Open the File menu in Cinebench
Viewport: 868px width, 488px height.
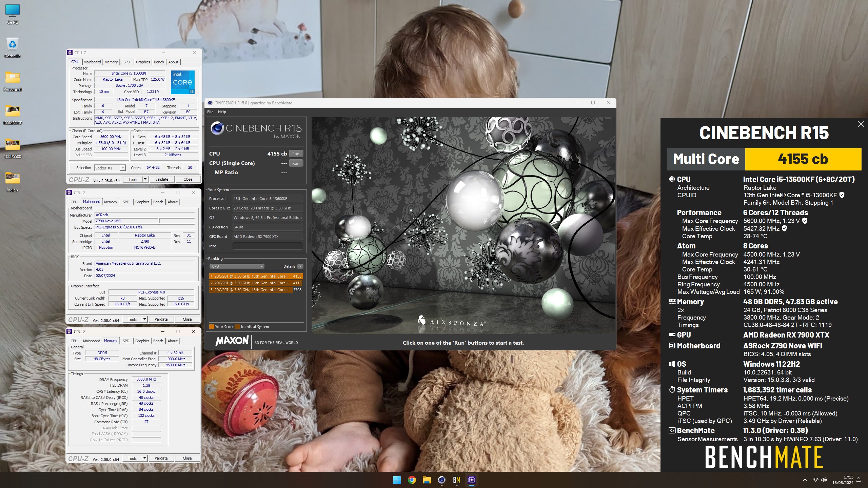[x=210, y=112]
